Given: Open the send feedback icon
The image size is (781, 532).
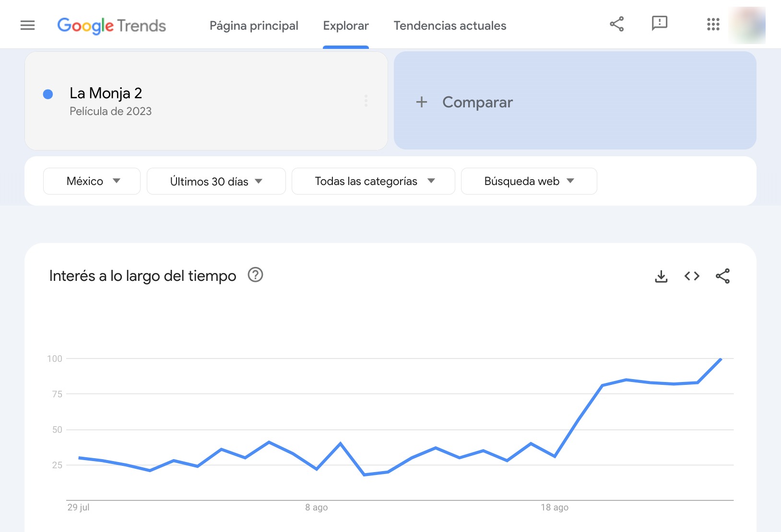Looking at the screenshot, I should (x=659, y=23).
